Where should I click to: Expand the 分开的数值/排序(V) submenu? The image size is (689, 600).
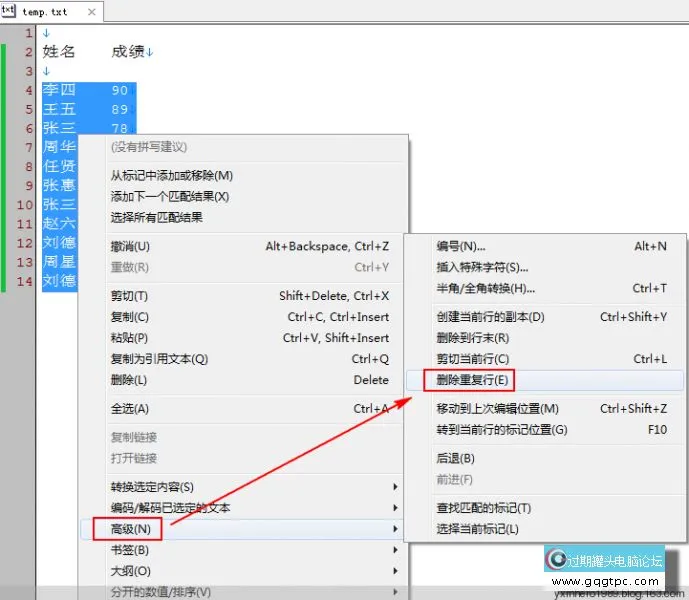[x=243, y=592]
